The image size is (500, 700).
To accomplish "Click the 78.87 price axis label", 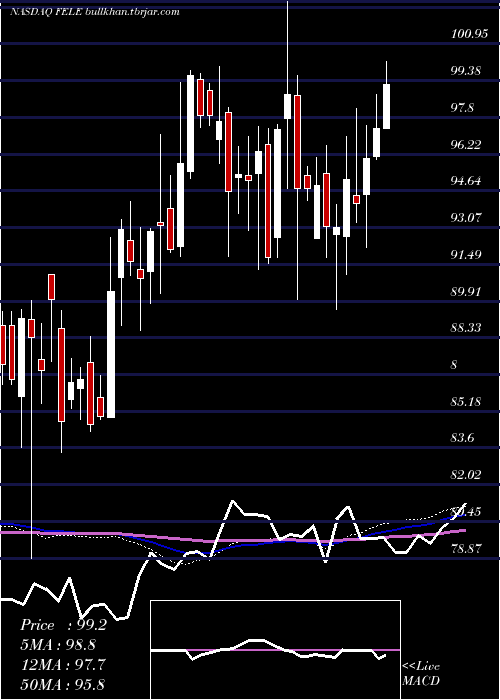I will pos(467,548).
